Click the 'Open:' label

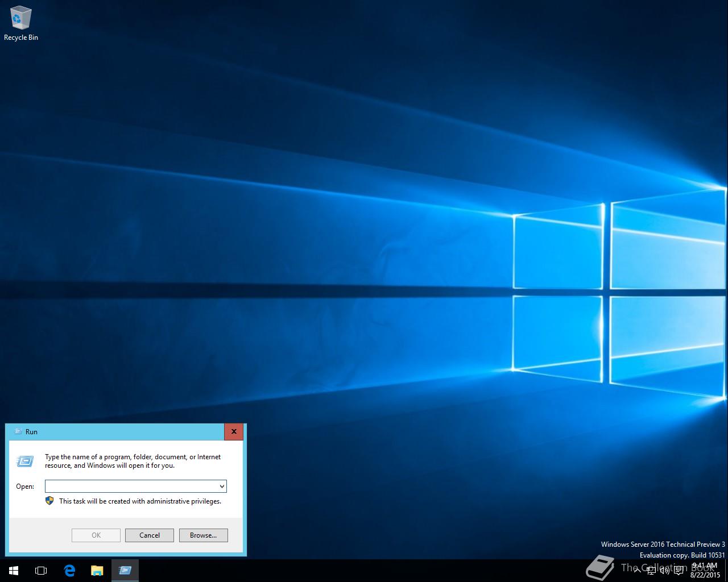[x=25, y=487]
